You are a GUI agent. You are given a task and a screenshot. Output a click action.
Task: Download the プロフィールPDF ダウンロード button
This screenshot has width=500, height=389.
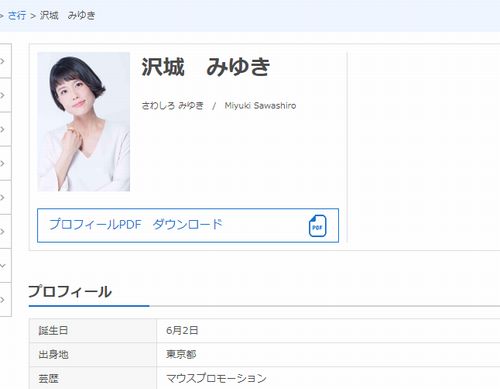pos(188,225)
